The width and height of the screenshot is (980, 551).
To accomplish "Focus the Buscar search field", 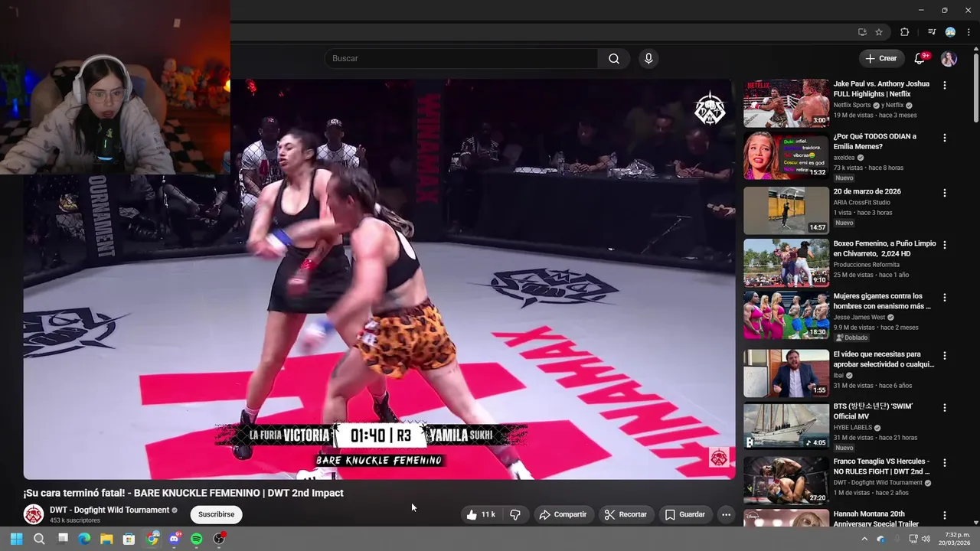I will [461, 58].
